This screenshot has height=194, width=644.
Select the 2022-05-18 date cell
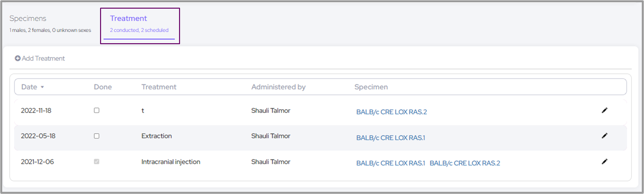click(38, 136)
